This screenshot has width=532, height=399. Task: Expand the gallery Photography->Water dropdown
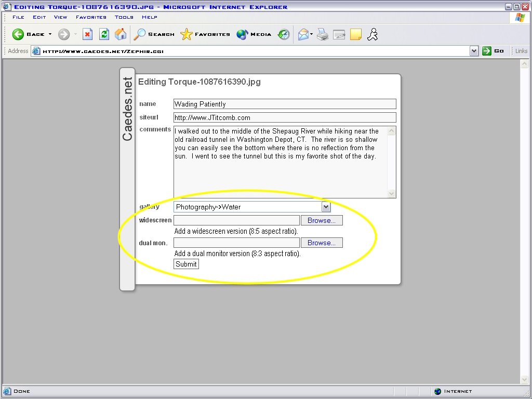(x=326, y=207)
